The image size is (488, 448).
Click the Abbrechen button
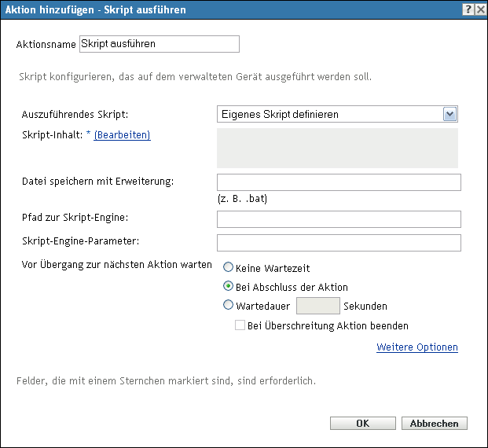[435, 424]
